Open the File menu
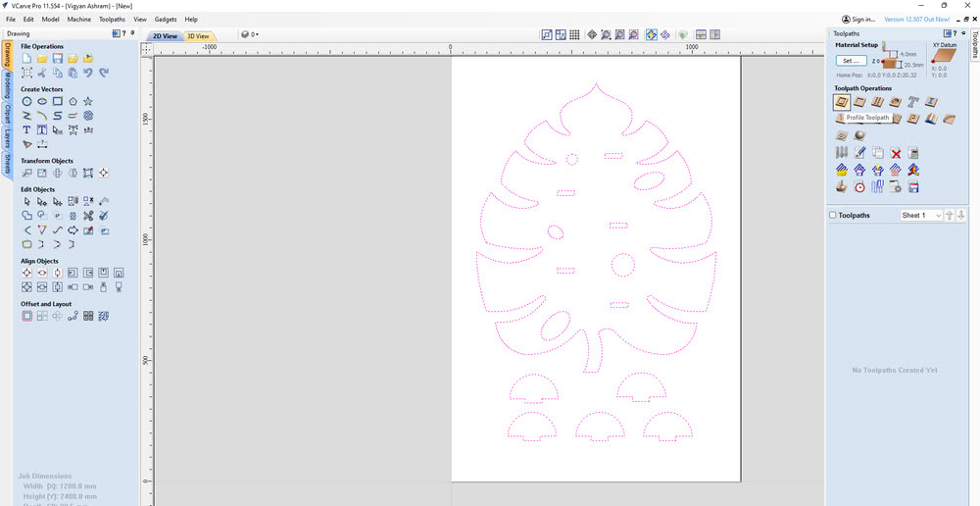980x506 pixels. 11,20
